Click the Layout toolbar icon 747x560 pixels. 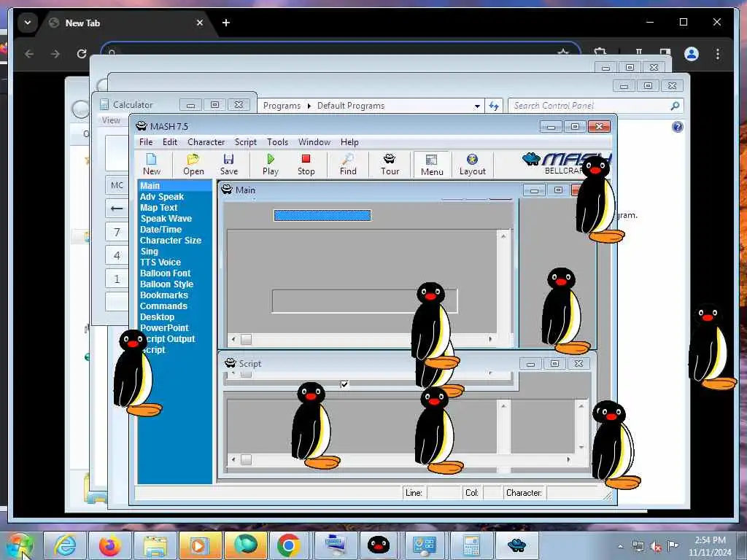click(x=472, y=164)
